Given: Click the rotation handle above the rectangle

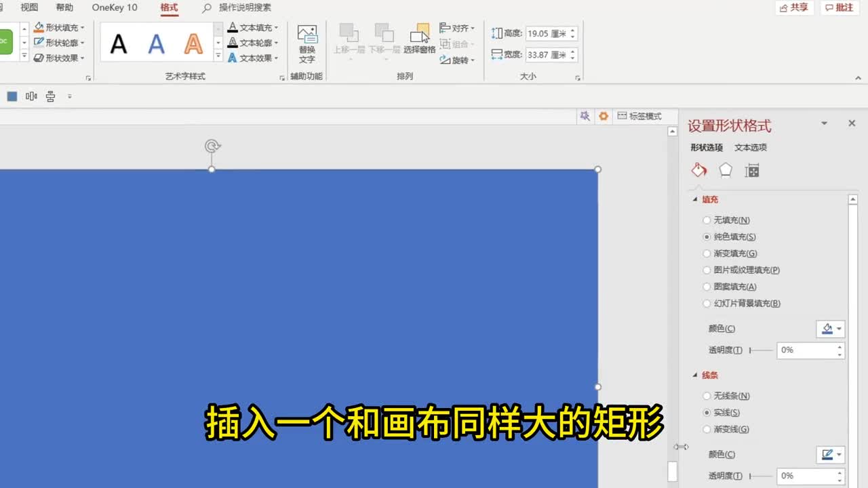Looking at the screenshot, I should tap(212, 146).
